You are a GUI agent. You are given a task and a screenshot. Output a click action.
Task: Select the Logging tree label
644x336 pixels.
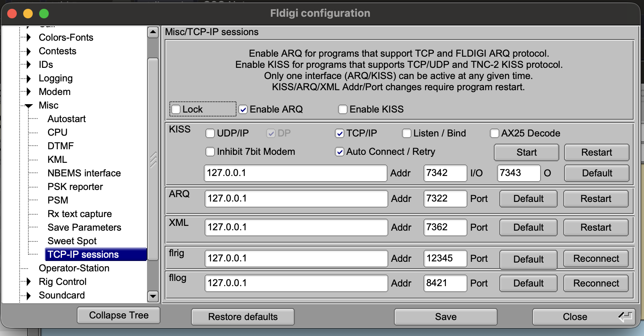(x=56, y=78)
